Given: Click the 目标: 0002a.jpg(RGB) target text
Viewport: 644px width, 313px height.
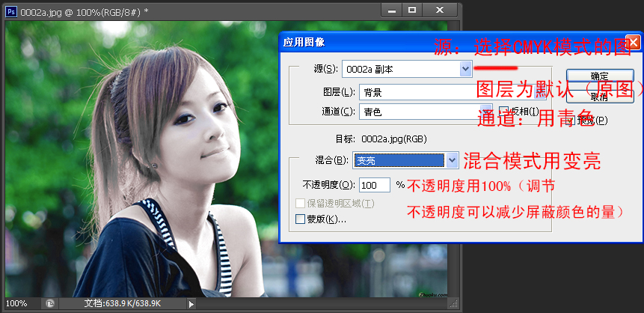Looking at the screenshot, I should coord(381,139).
